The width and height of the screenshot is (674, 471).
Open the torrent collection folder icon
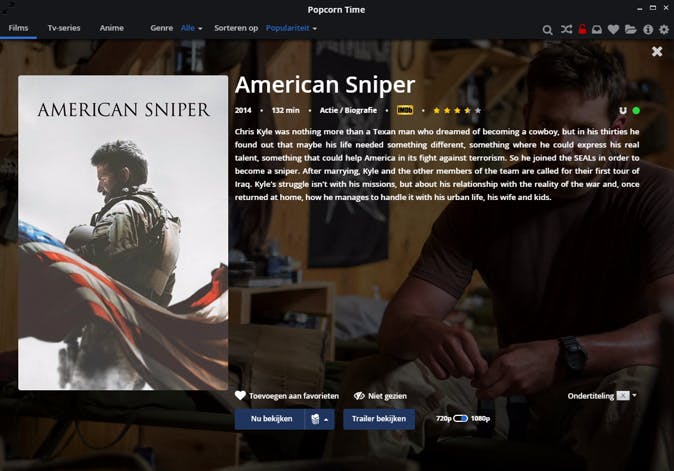(631, 29)
